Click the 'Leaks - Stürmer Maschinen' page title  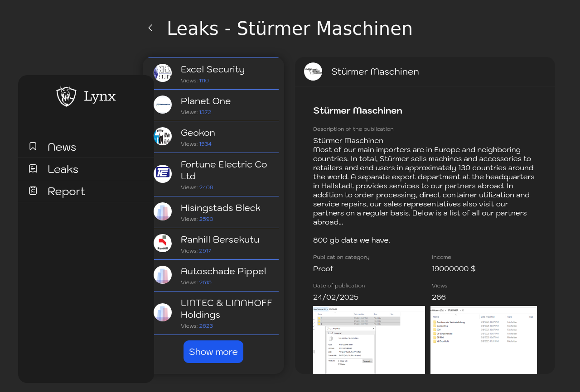(290, 29)
